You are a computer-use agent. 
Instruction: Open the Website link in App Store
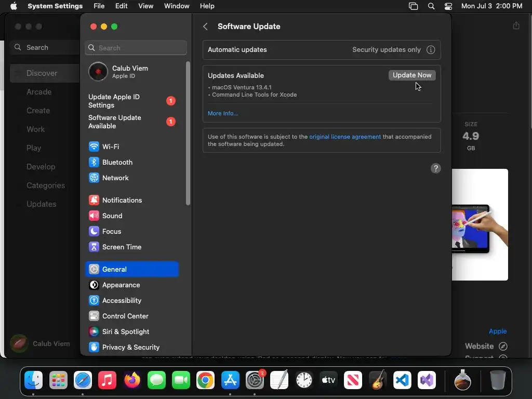(486, 346)
